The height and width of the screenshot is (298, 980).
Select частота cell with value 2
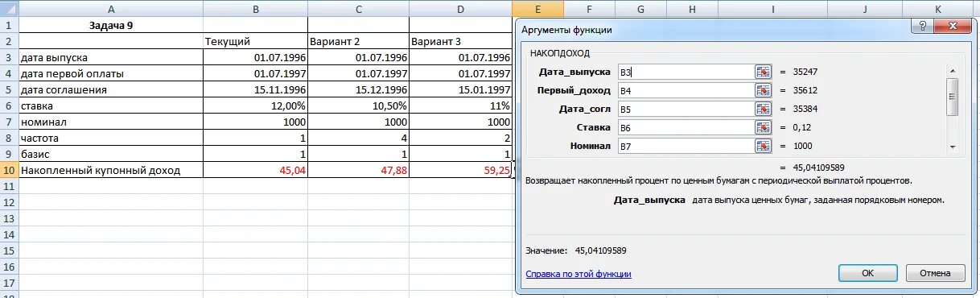460,138
